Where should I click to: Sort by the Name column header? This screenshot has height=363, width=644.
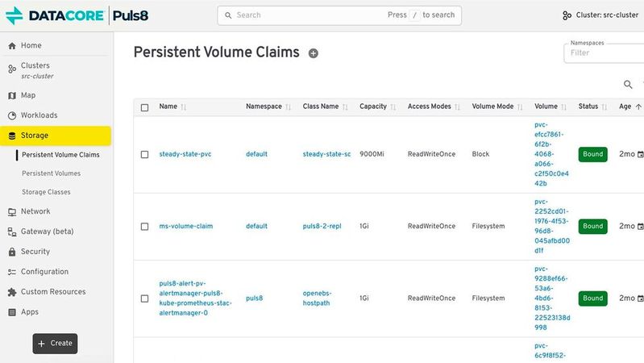pyautogui.click(x=168, y=106)
